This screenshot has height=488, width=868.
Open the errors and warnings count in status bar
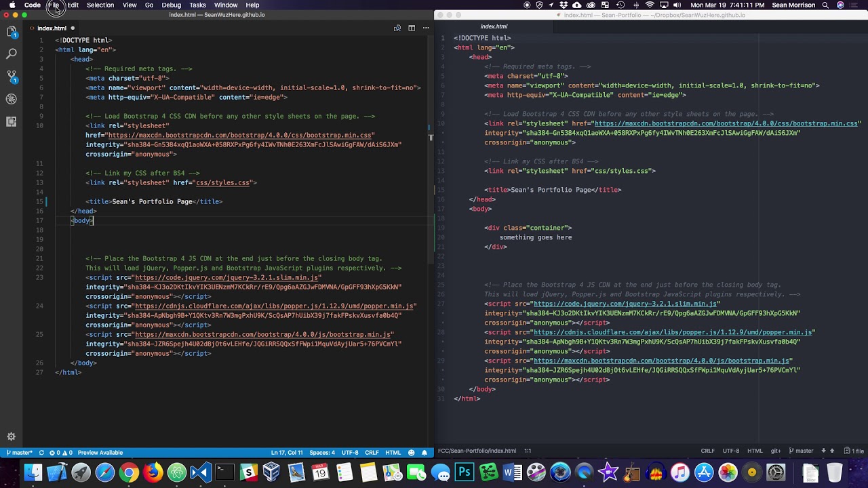pos(60,453)
